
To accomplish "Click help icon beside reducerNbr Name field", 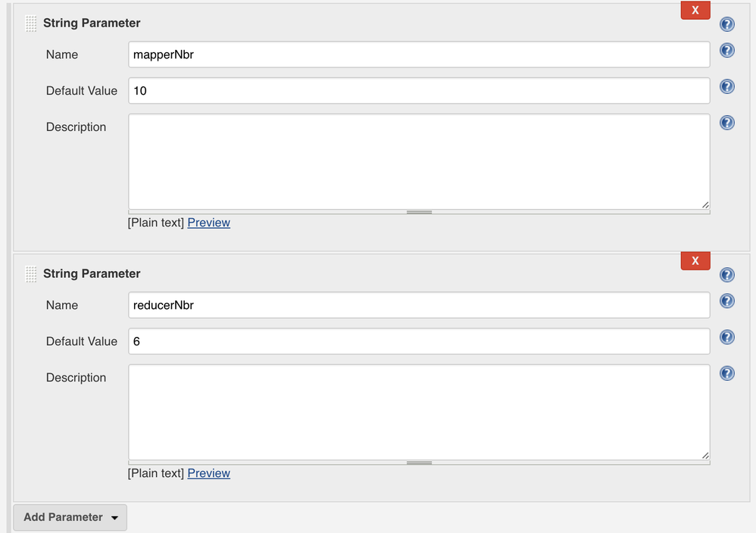I will tap(727, 301).
